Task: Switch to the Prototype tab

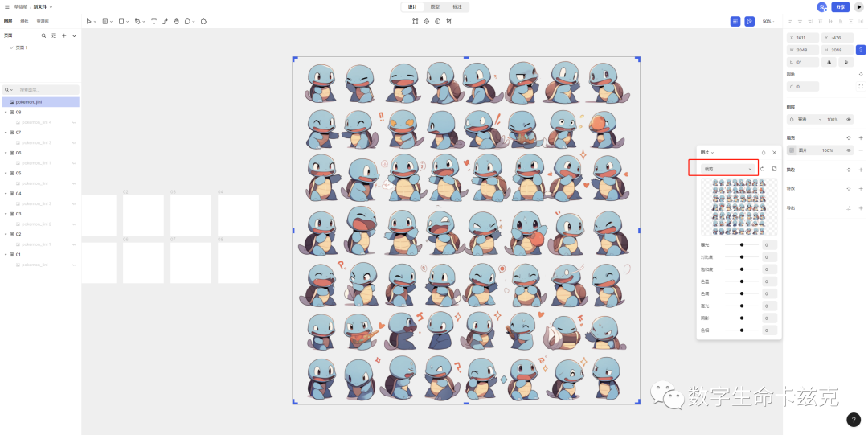Action: point(435,6)
